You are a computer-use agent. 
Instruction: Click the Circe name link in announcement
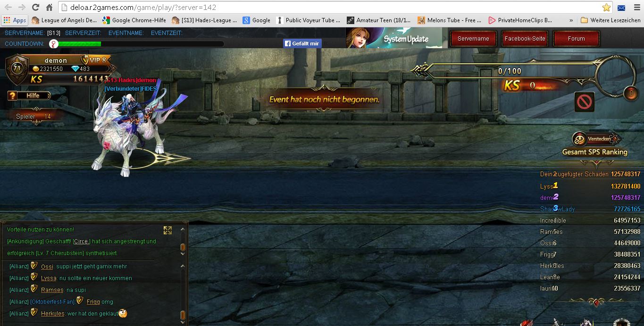[81, 241]
